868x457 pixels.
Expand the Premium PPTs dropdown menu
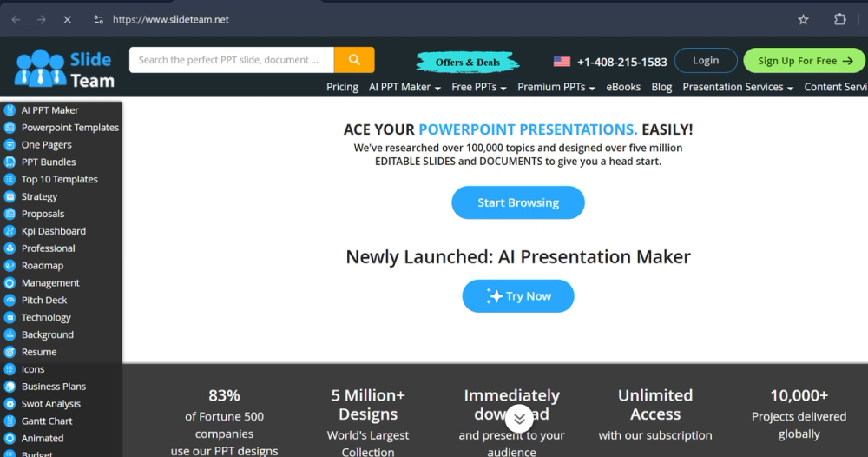pos(556,87)
